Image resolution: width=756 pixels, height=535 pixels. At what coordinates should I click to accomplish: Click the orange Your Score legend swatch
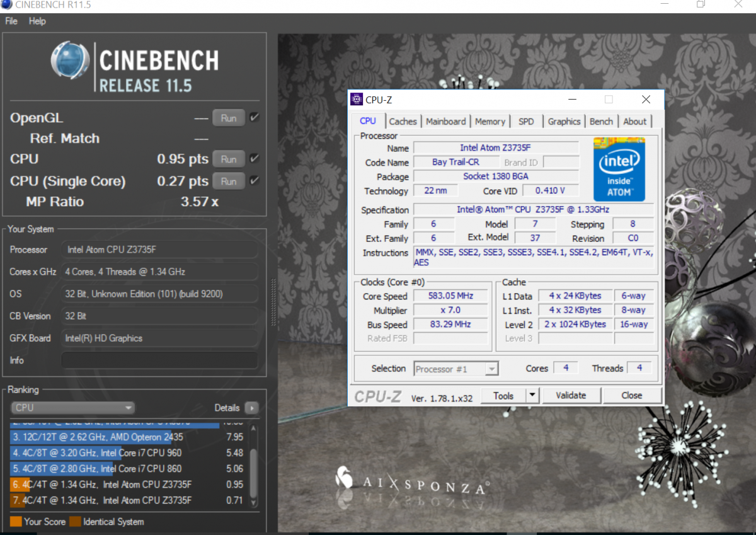click(16, 522)
